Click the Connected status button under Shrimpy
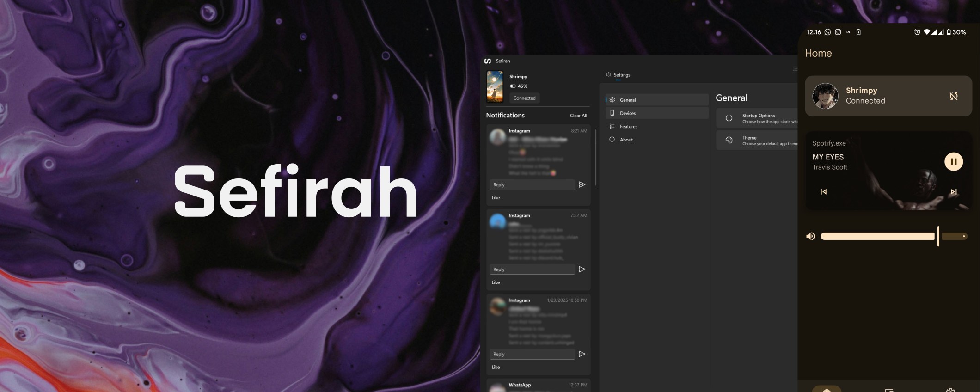 [524, 98]
